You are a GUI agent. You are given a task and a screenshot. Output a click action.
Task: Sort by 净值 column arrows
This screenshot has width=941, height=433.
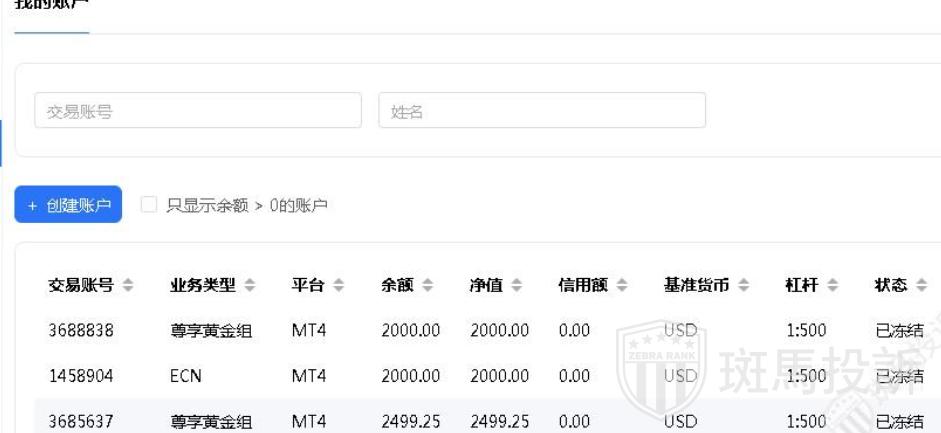pos(516,286)
